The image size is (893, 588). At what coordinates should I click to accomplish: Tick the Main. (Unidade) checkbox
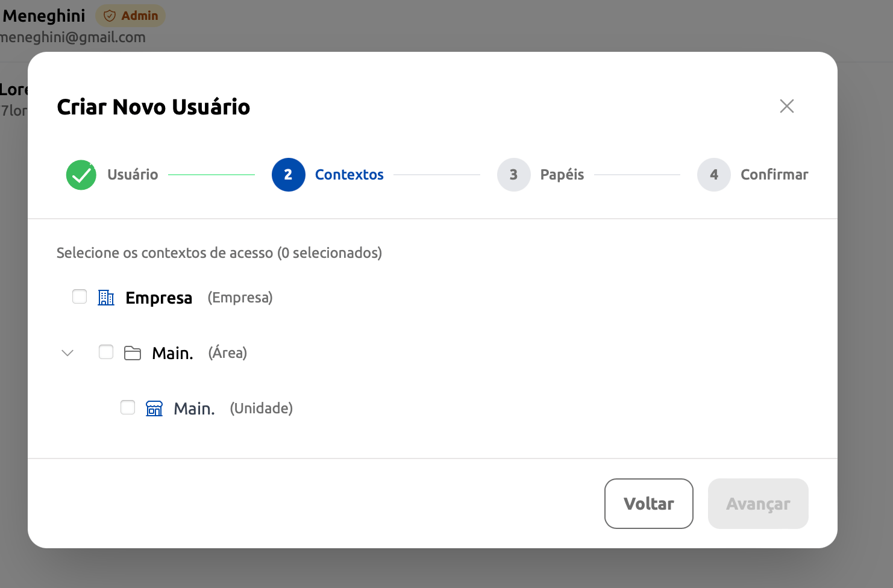[128, 407]
